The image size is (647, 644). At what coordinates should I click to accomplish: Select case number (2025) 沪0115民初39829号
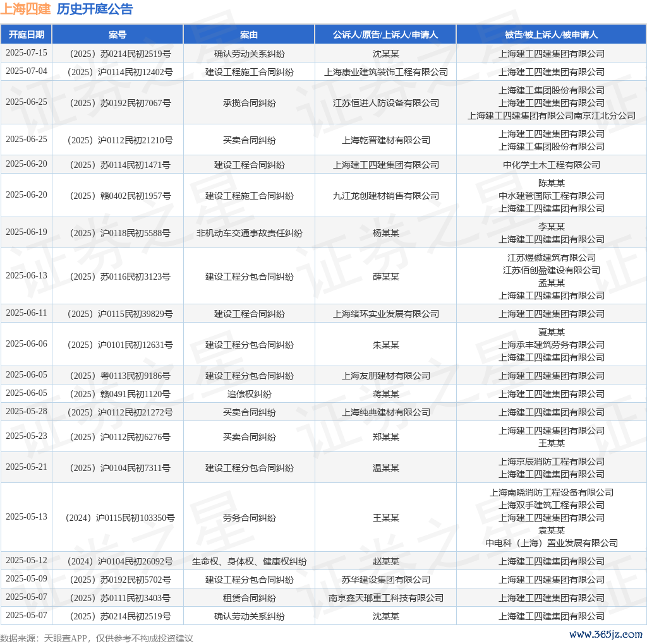pyautogui.click(x=120, y=314)
